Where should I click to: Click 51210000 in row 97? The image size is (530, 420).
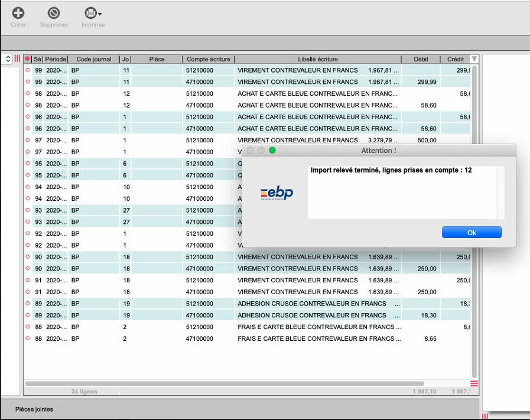pyautogui.click(x=200, y=140)
